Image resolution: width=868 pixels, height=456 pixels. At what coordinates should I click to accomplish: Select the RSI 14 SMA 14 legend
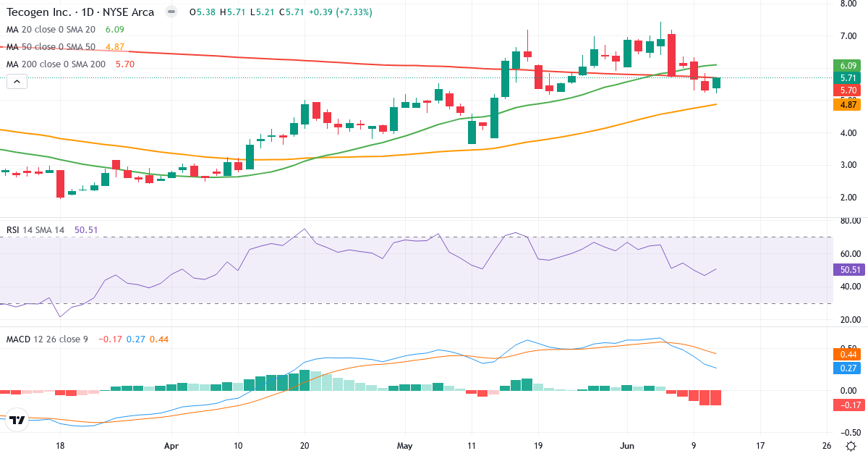(35, 230)
